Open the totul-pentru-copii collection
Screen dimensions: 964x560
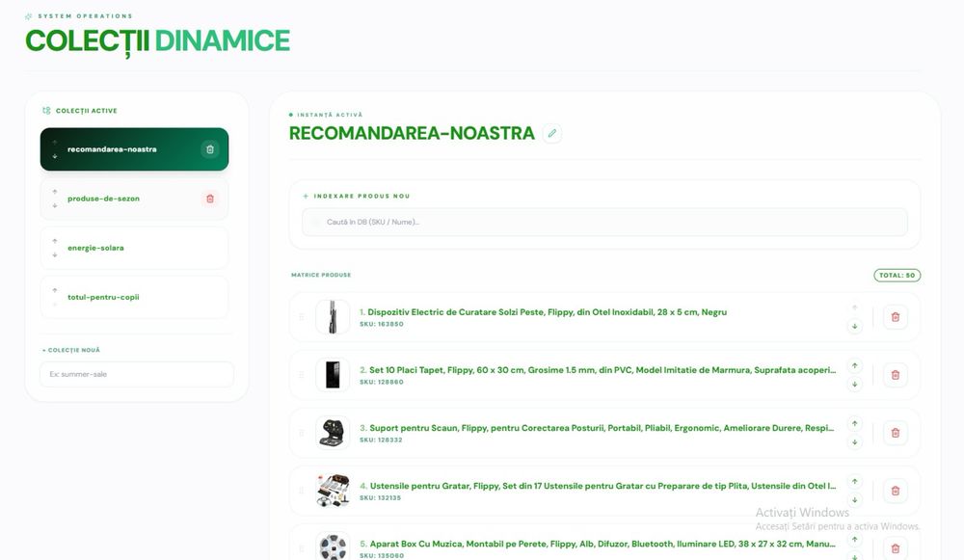pyautogui.click(x=134, y=297)
